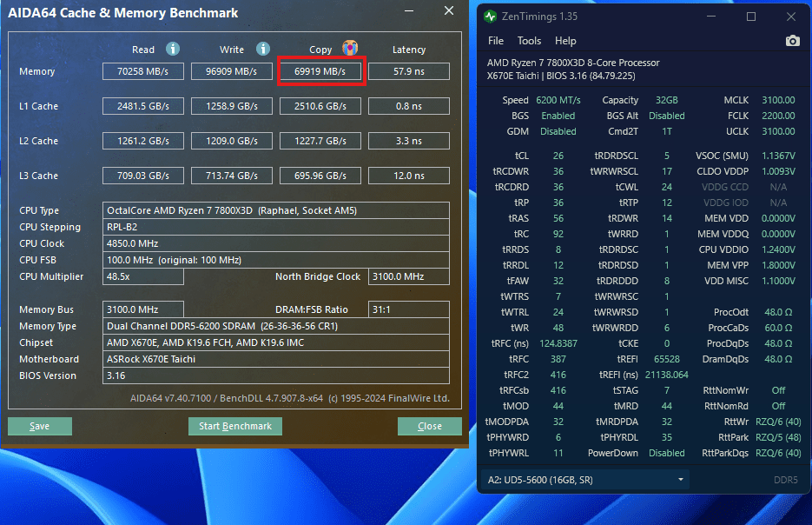Click the green Close button in AIDA64
This screenshot has width=812, height=525.
click(430, 426)
